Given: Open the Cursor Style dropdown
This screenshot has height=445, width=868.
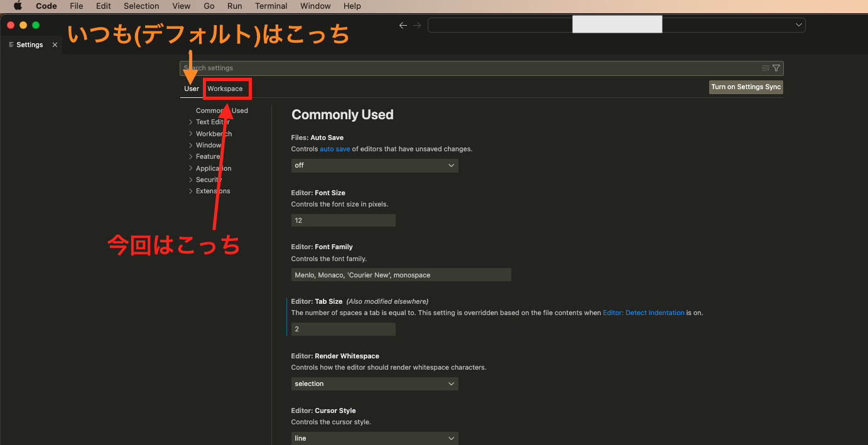Looking at the screenshot, I should tap(374, 438).
